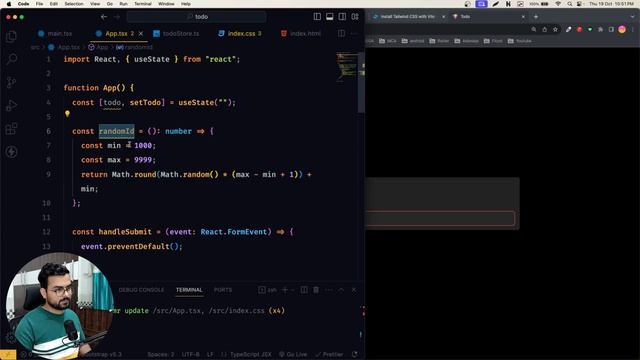Close the terminal panel
Screen dimensions: 640x360
(354, 290)
